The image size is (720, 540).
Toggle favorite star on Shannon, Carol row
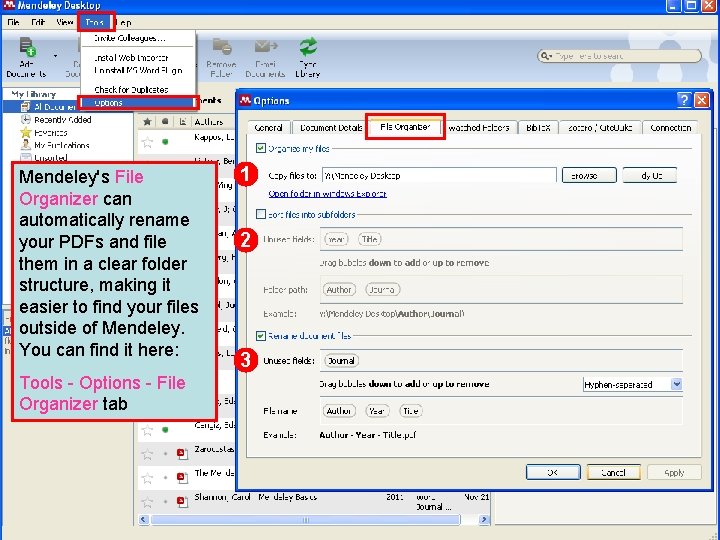(x=147, y=501)
